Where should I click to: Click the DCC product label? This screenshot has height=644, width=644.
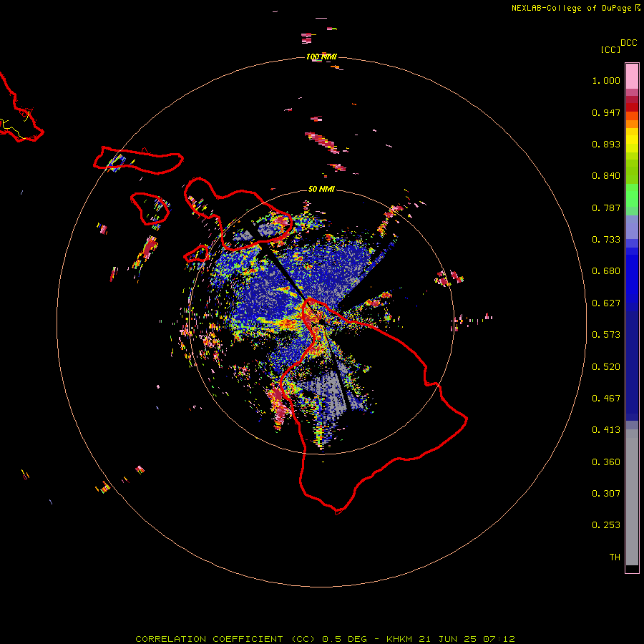[x=629, y=43]
